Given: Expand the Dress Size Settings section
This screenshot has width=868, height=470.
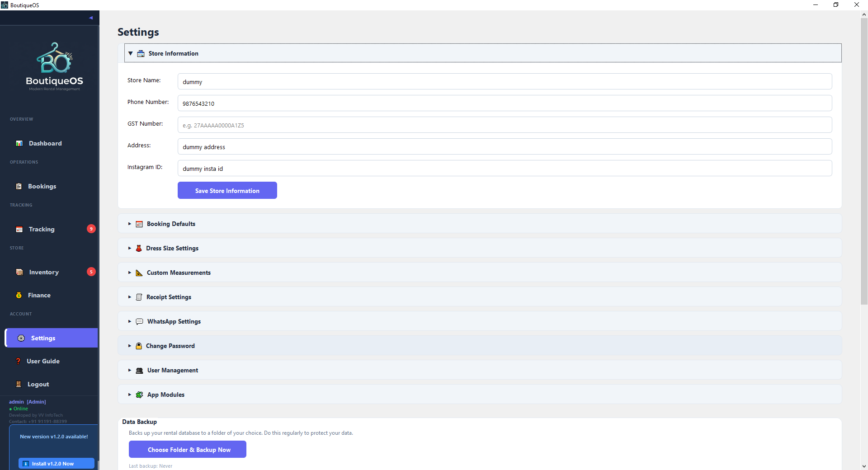Looking at the screenshot, I should 480,248.
